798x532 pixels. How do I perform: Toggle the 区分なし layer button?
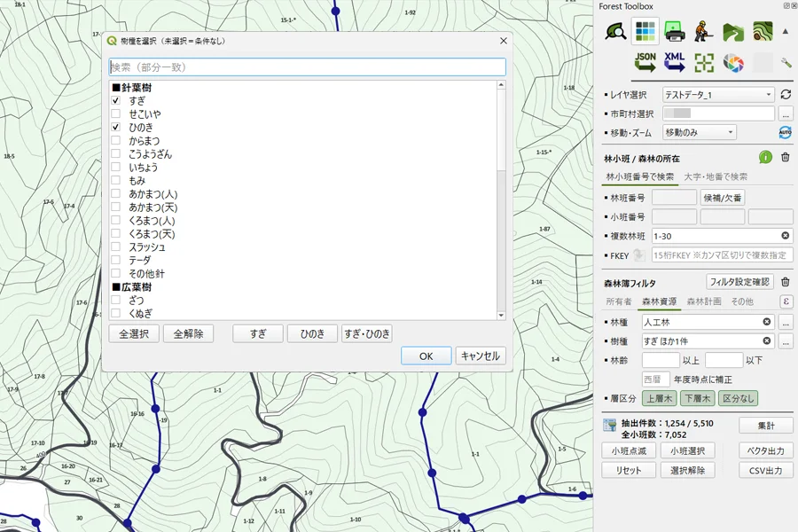(x=738, y=398)
